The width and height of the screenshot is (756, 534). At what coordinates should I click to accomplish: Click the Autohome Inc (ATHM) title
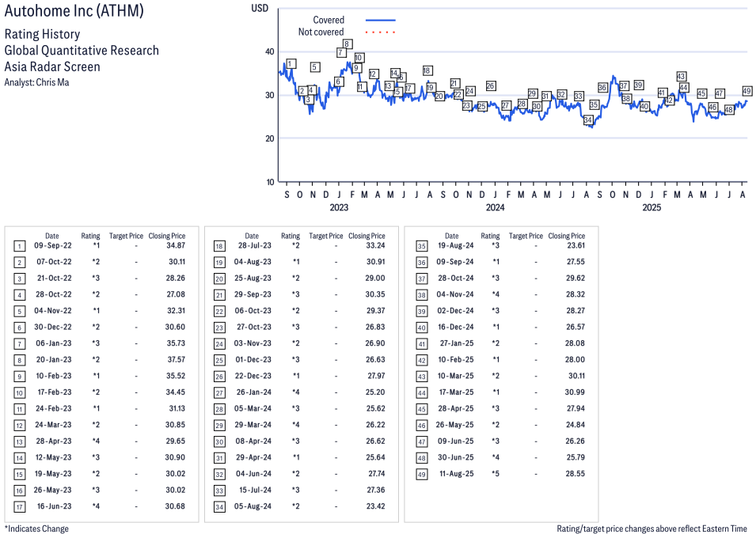click(74, 11)
